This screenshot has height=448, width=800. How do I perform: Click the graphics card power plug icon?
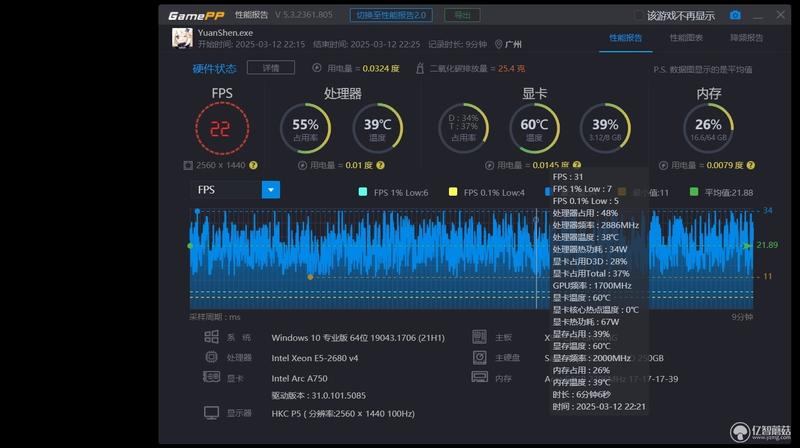click(x=489, y=165)
